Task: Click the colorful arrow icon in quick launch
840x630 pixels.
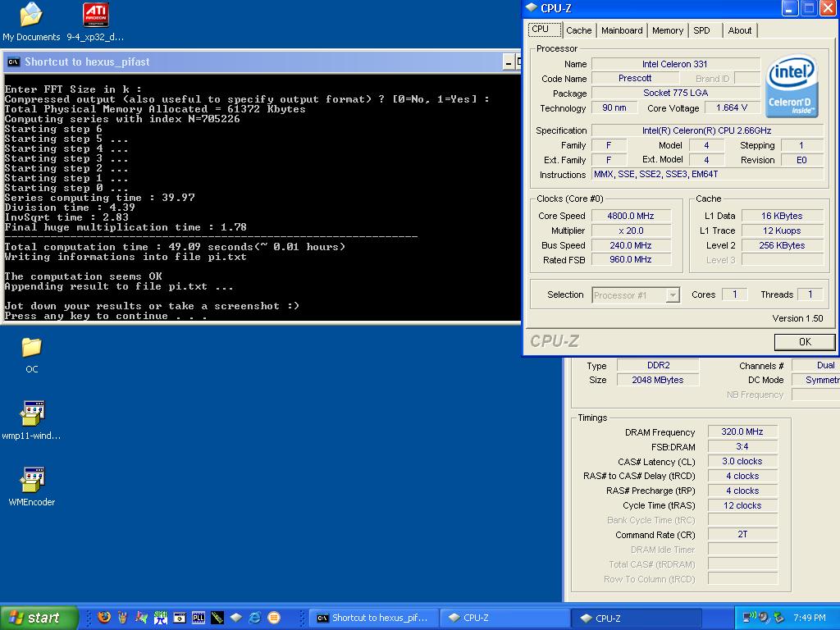Action: click(141, 617)
